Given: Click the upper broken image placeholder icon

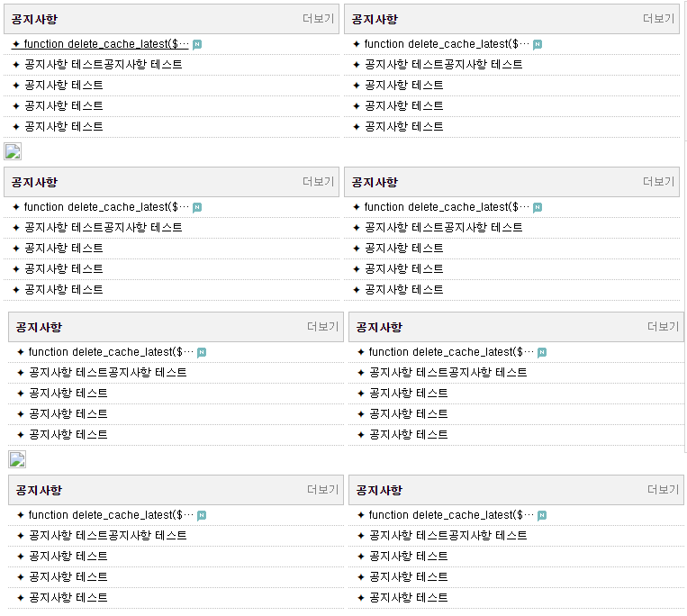Looking at the screenshot, I should [x=13, y=151].
